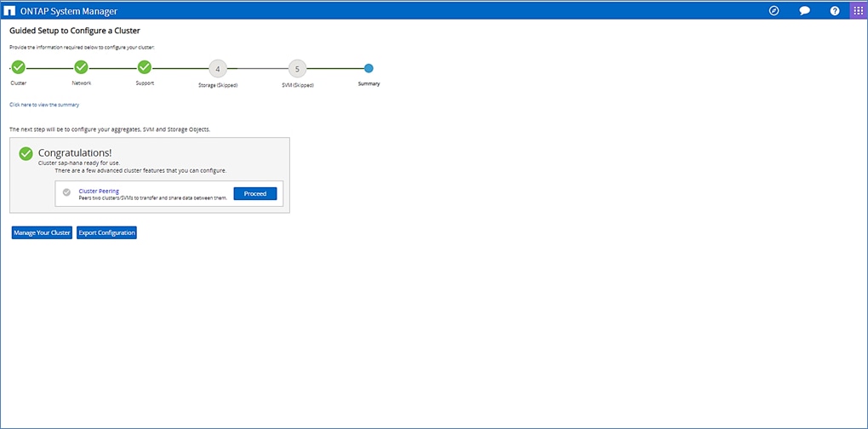
Task: Click the 'Peers two clusters/SVMs' description text
Action: coord(153,197)
